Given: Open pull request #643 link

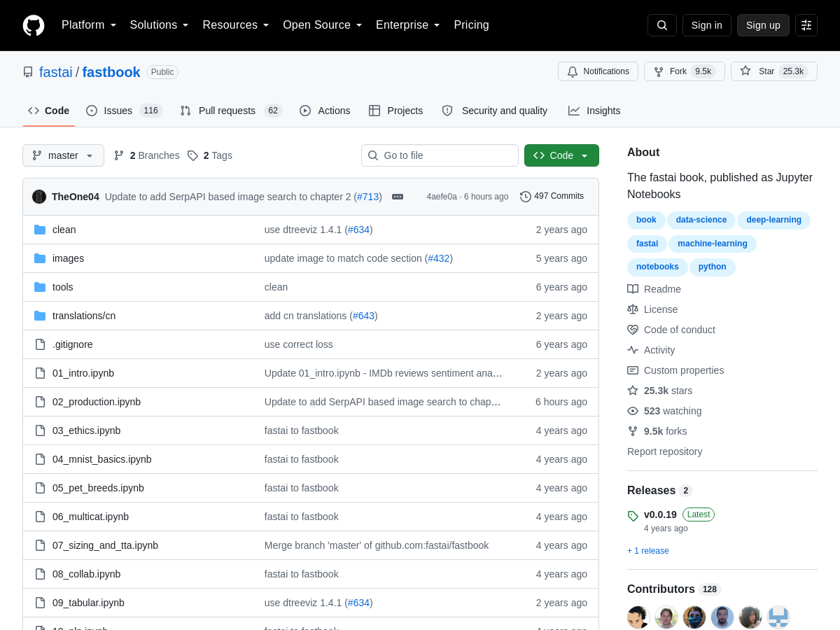Looking at the screenshot, I should (x=363, y=316).
